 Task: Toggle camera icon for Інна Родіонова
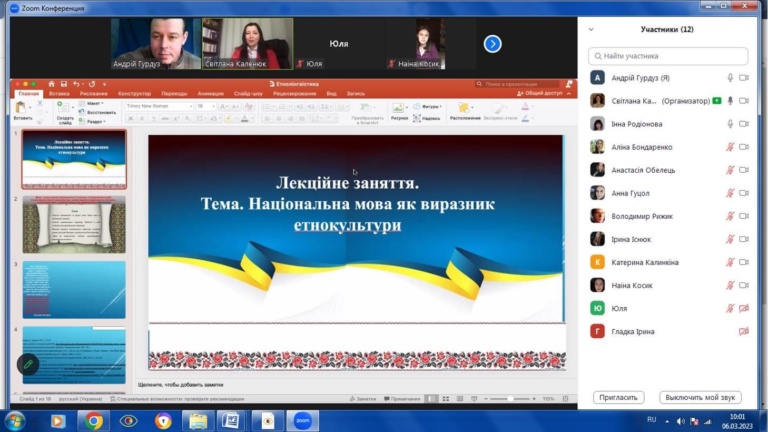[x=743, y=124]
